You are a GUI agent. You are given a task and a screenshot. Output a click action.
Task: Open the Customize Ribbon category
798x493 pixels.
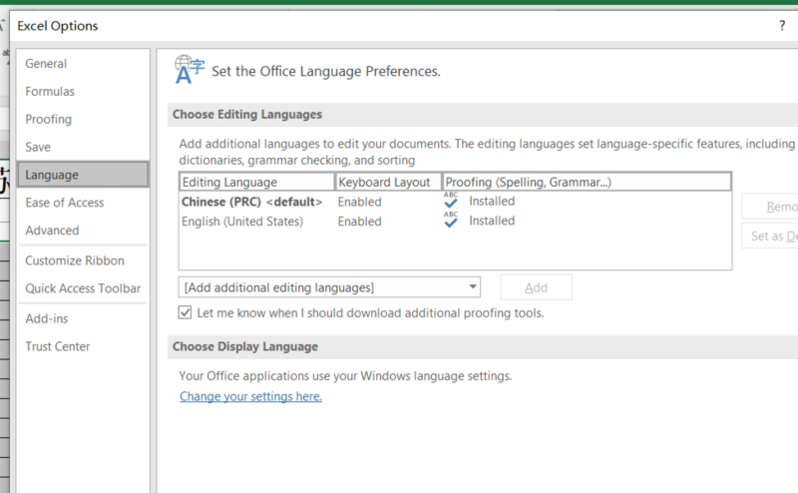[75, 261]
